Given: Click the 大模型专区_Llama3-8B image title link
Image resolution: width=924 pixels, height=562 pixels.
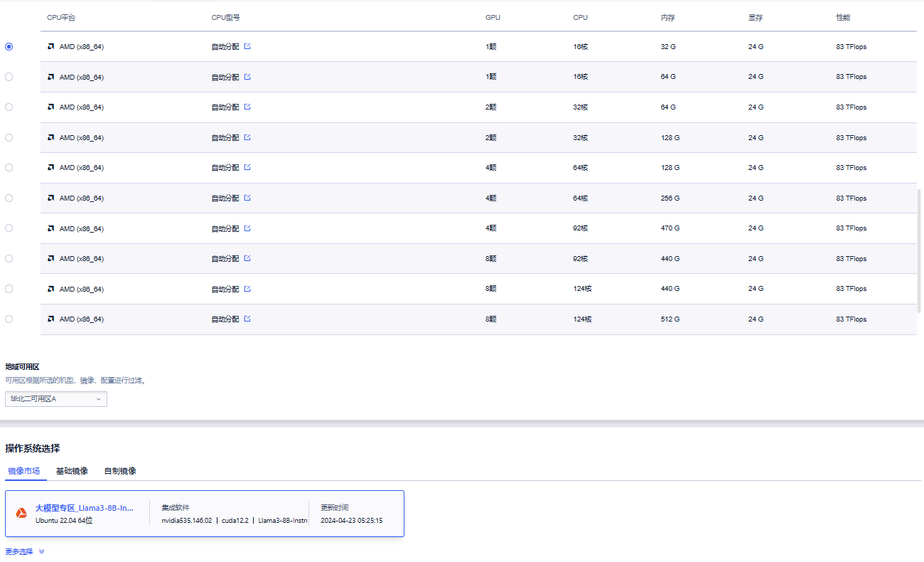Looking at the screenshot, I should 84,508.
